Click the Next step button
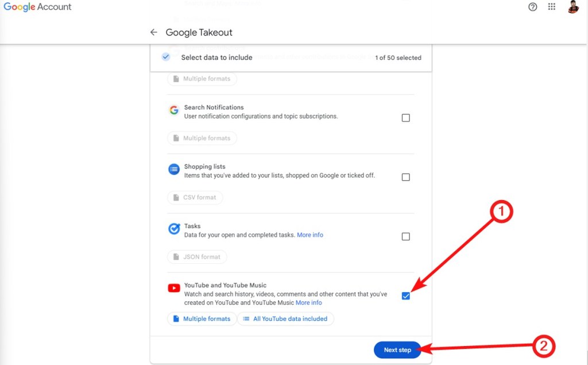 click(x=397, y=350)
